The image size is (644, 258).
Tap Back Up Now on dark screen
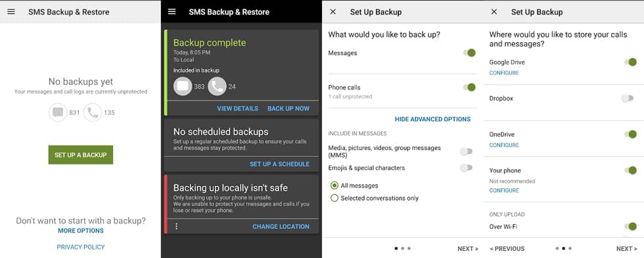coord(288,109)
